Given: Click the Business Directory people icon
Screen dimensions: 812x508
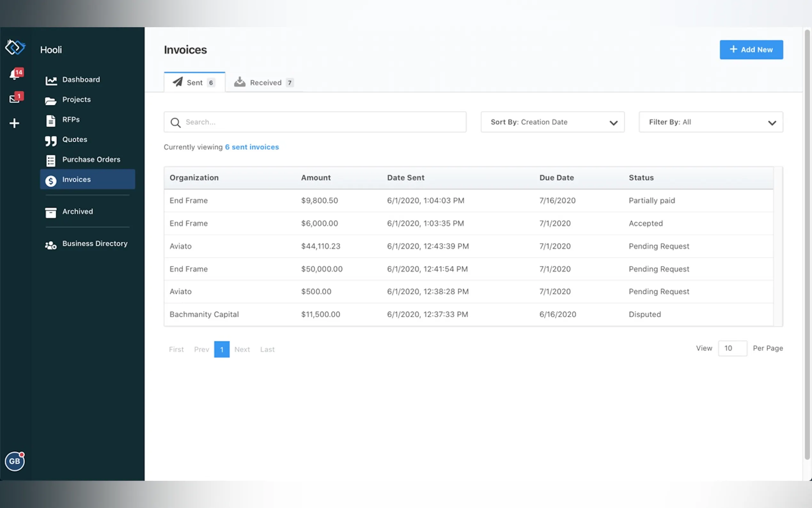Looking at the screenshot, I should coord(51,245).
